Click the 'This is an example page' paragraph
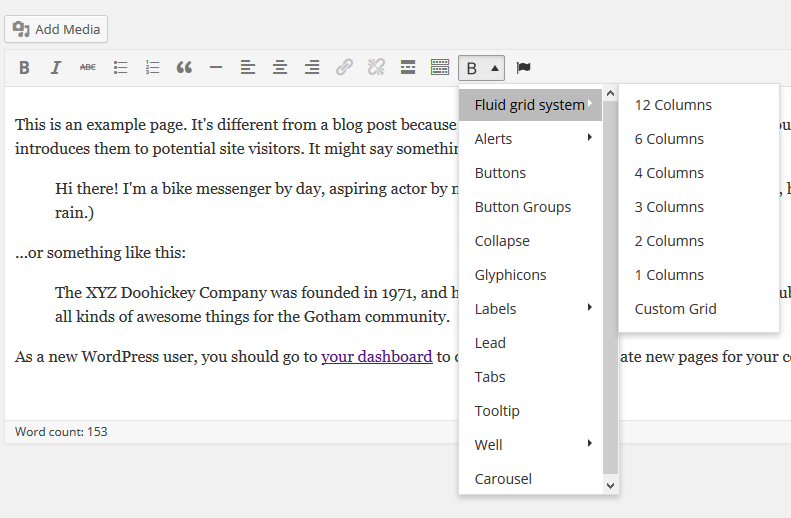Screen dimensions: 791x518 pyautogui.click(x=236, y=136)
